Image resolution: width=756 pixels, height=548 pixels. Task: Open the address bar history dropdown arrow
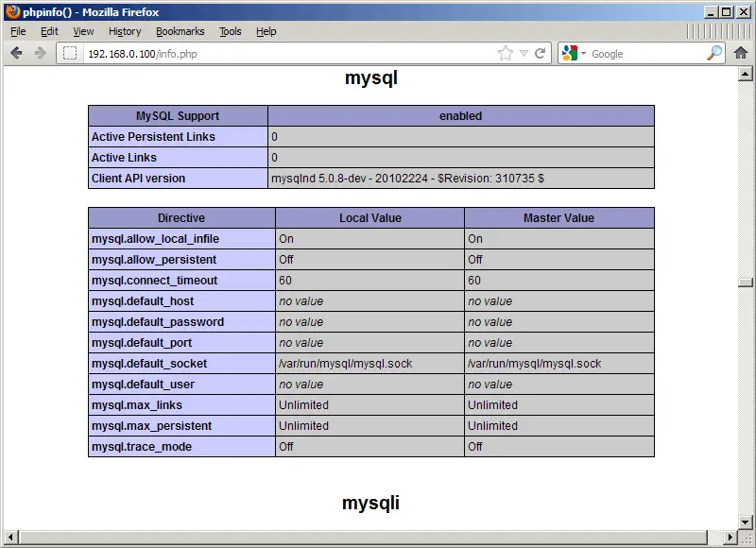pos(524,53)
